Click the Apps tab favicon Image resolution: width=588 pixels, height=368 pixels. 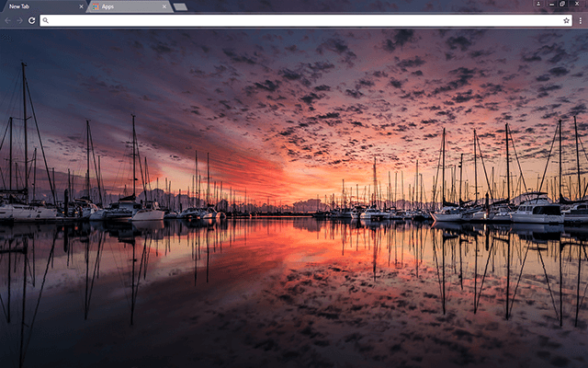[96, 6]
